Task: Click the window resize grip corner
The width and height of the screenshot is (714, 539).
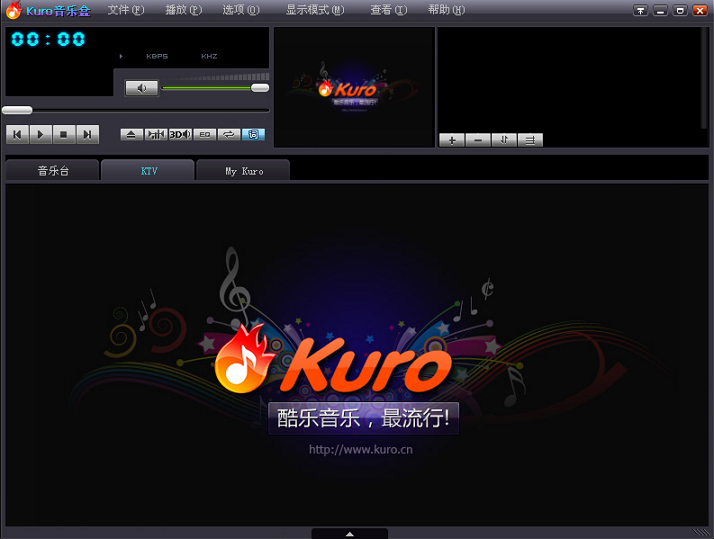Action: pyautogui.click(x=702, y=532)
